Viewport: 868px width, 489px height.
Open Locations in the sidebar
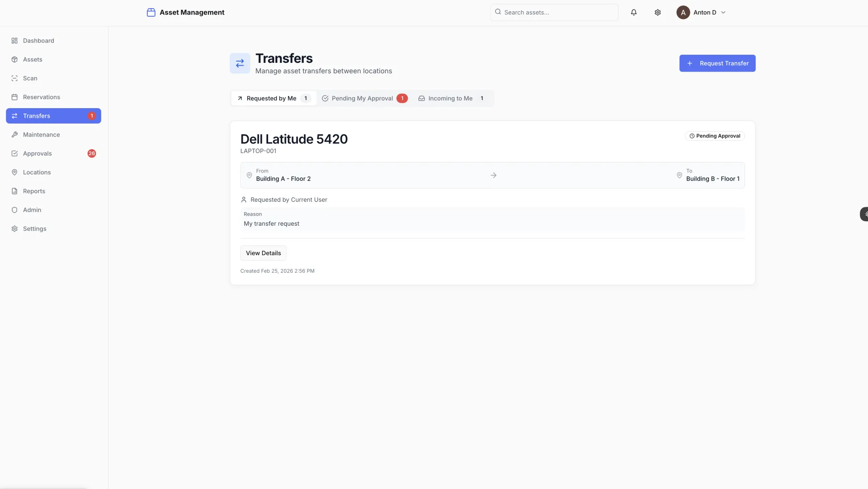pyautogui.click(x=37, y=172)
